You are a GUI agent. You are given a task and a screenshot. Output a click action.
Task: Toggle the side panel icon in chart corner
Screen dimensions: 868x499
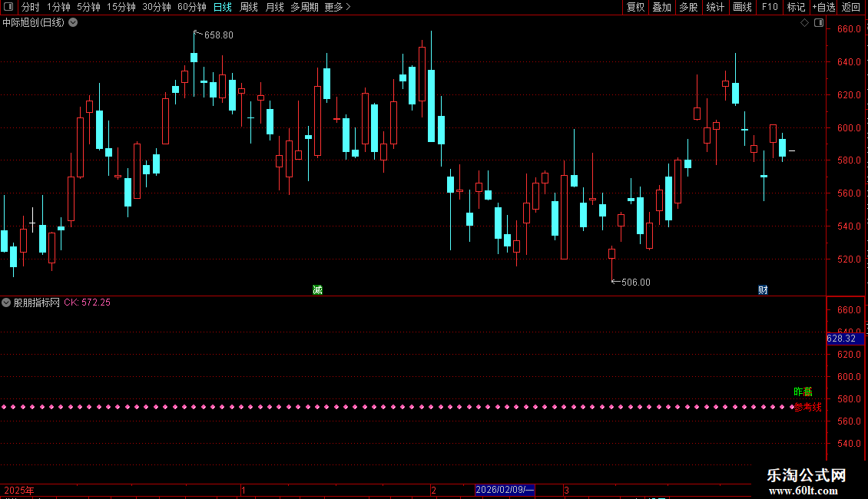819,23
